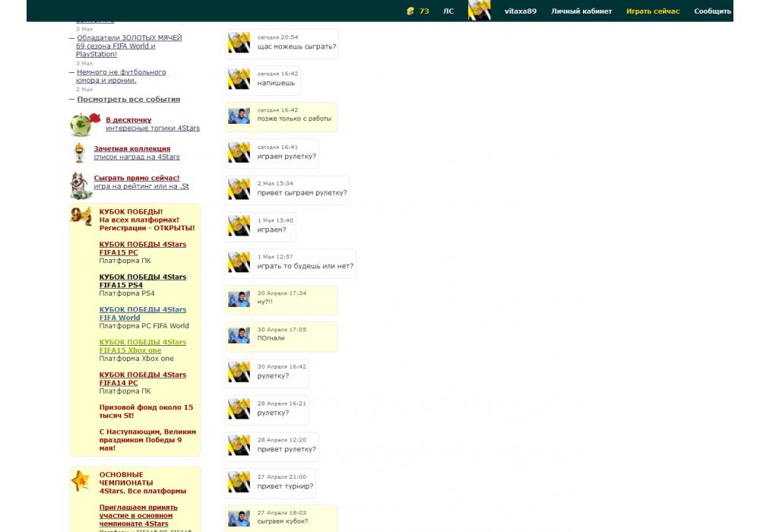Click the main championships star icon

tap(81, 480)
